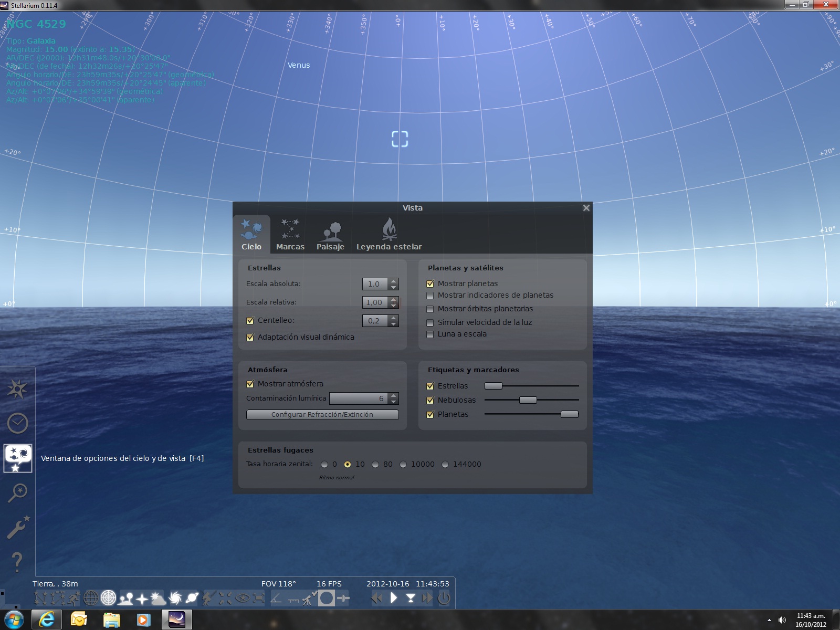Viewport: 840px width, 630px height.
Task: Decrease time speed rewind button
Action: [x=376, y=598]
